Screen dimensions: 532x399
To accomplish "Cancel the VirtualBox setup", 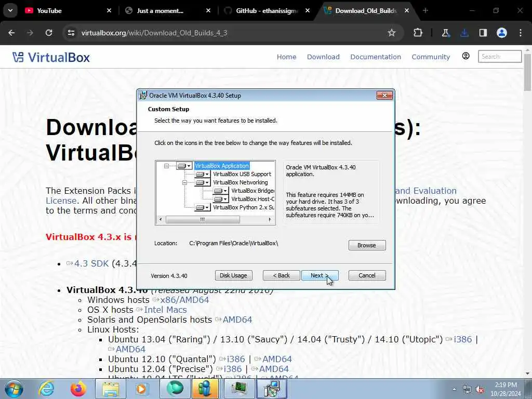I will coord(367,275).
